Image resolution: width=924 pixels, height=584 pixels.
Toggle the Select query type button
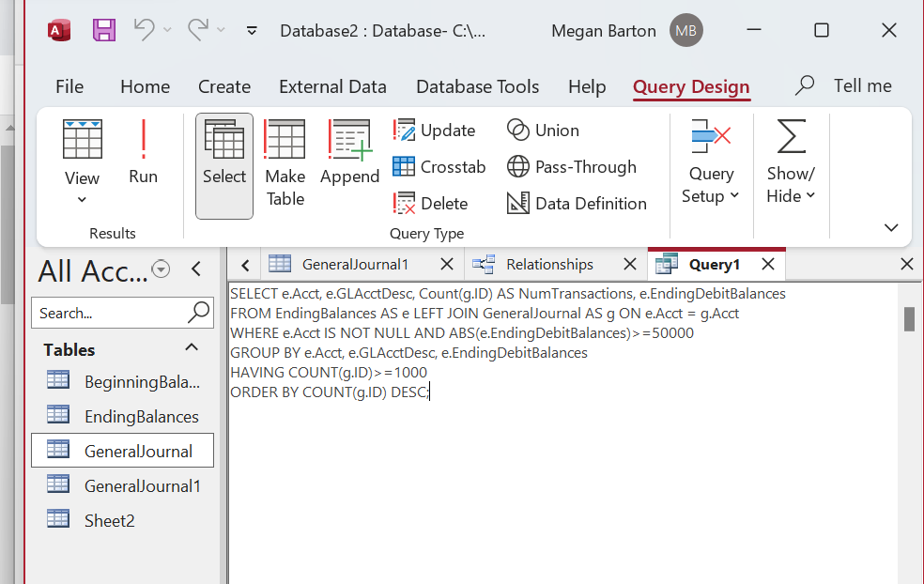coord(224,164)
